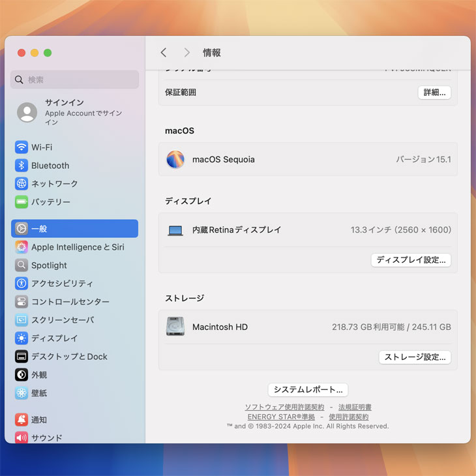Select the 壁紙 sidebar label

click(39, 393)
